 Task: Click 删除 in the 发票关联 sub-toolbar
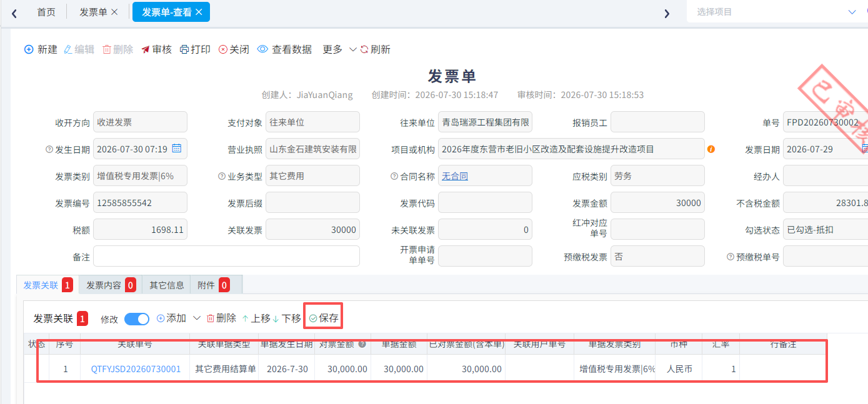click(x=221, y=318)
